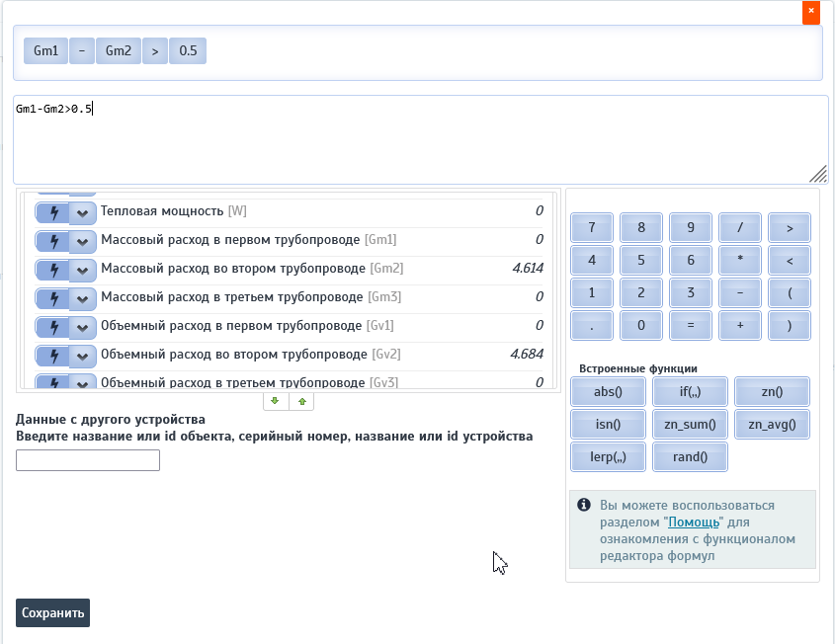Insert the zn_avg() function
The image size is (835, 644).
pos(772,425)
